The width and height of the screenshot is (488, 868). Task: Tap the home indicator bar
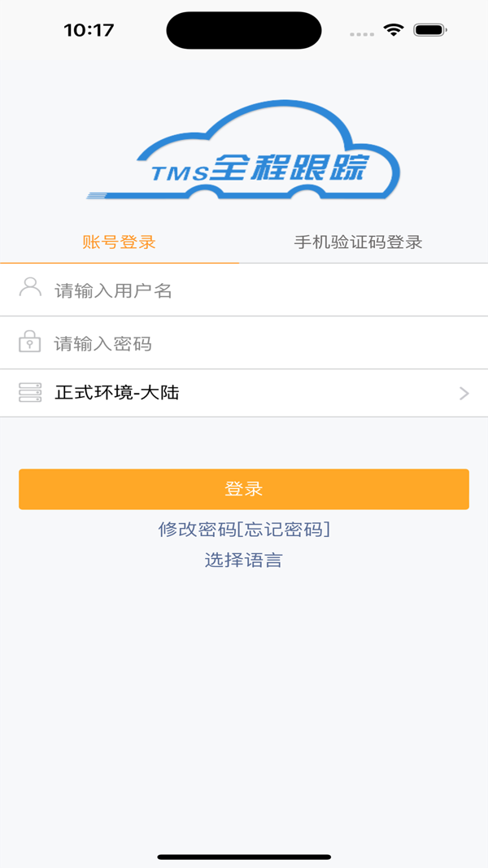[244, 857]
